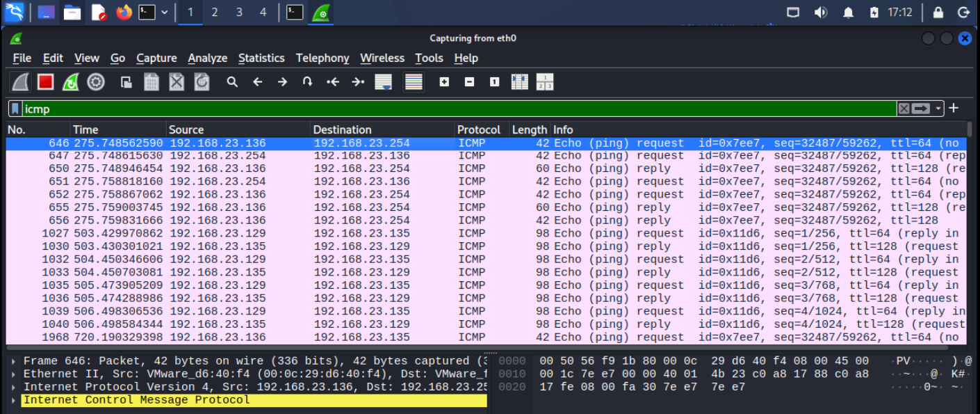The width and height of the screenshot is (980, 414).
Task: Open the volume control in tray
Action: click(x=821, y=12)
